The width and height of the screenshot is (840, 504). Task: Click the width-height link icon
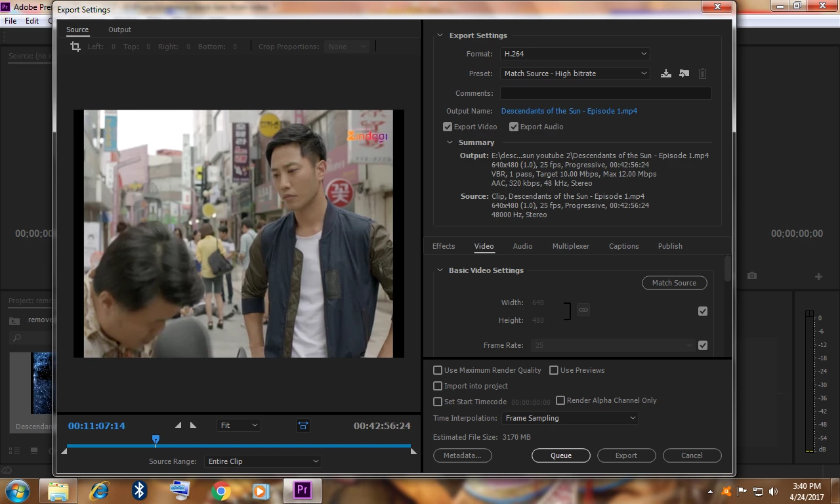[583, 310]
